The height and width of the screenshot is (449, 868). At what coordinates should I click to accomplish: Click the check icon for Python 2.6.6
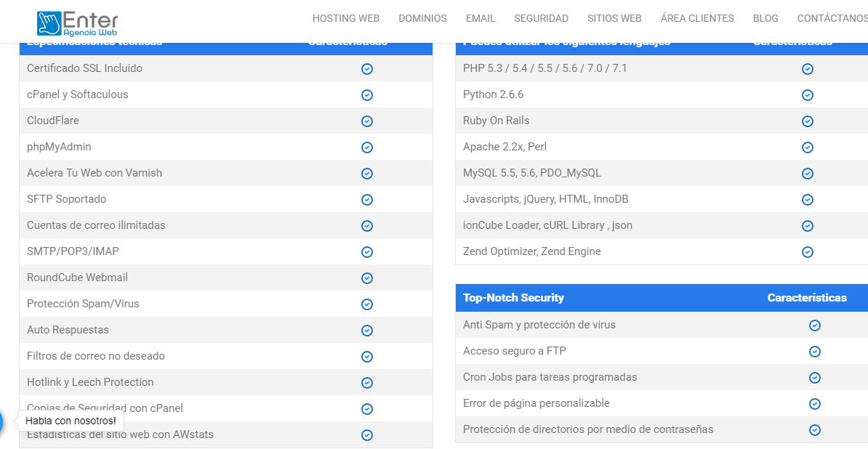point(808,95)
